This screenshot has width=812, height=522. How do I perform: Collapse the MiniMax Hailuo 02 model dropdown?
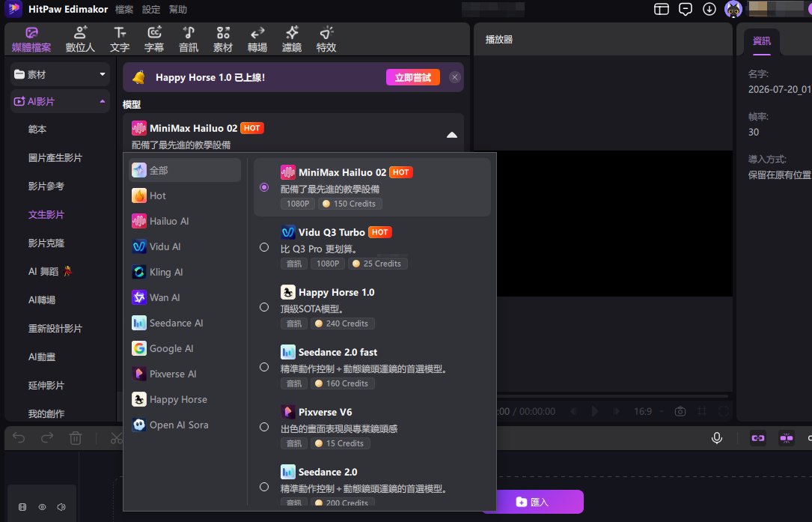(x=451, y=135)
